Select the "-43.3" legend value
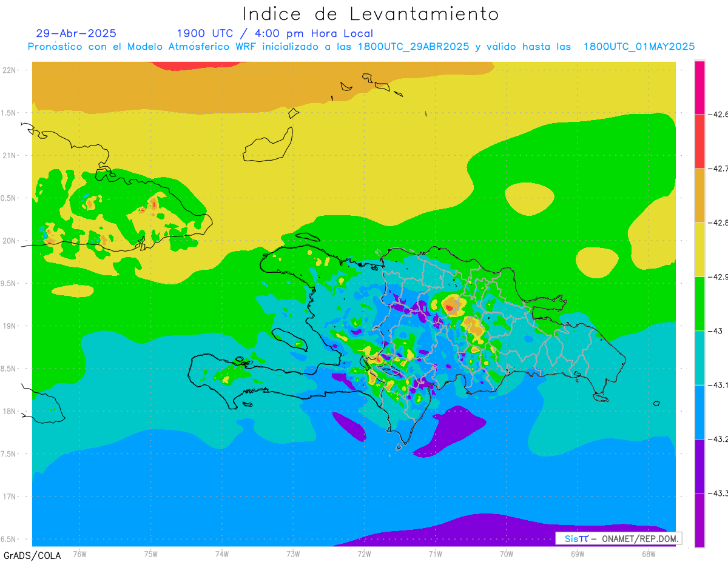The width and height of the screenshot is (728, 562). (x=719, y=493)
